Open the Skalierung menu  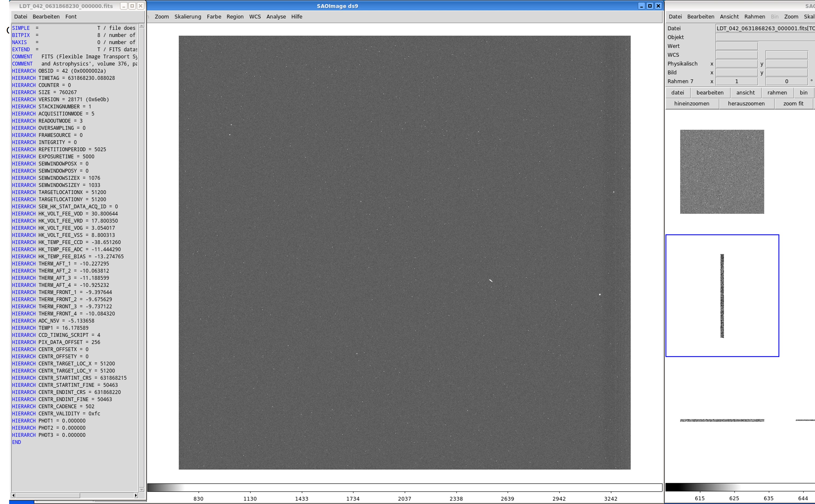pyautogui.click(x=188, y=17)
